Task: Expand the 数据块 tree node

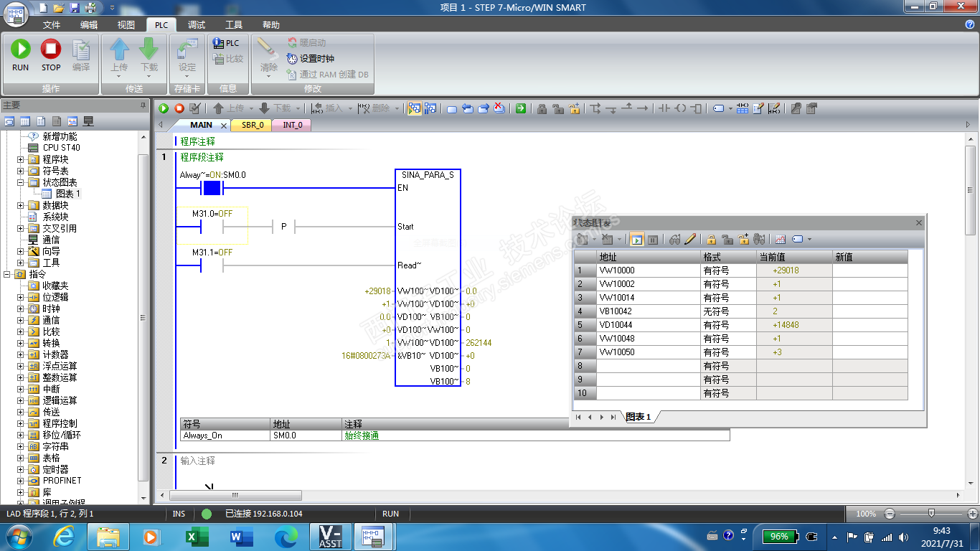Action: tap(21, 205)
